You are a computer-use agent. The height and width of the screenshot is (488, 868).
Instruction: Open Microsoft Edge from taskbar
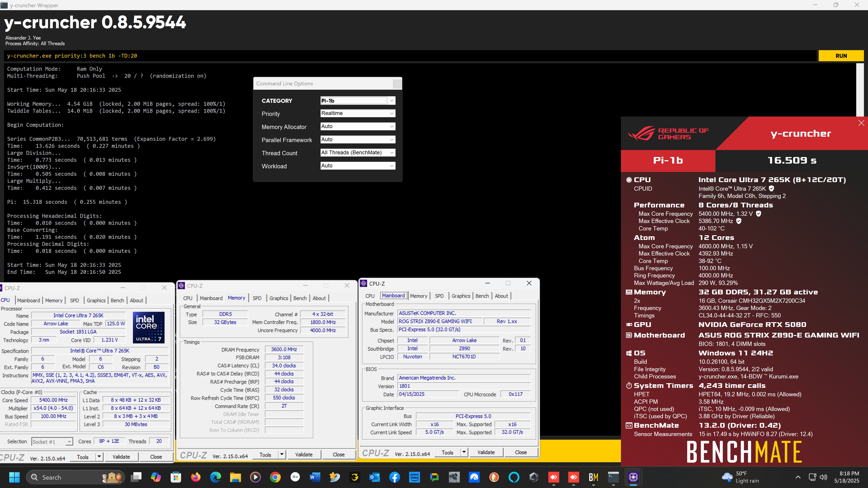pyautogui.click(x=215, y=477)
